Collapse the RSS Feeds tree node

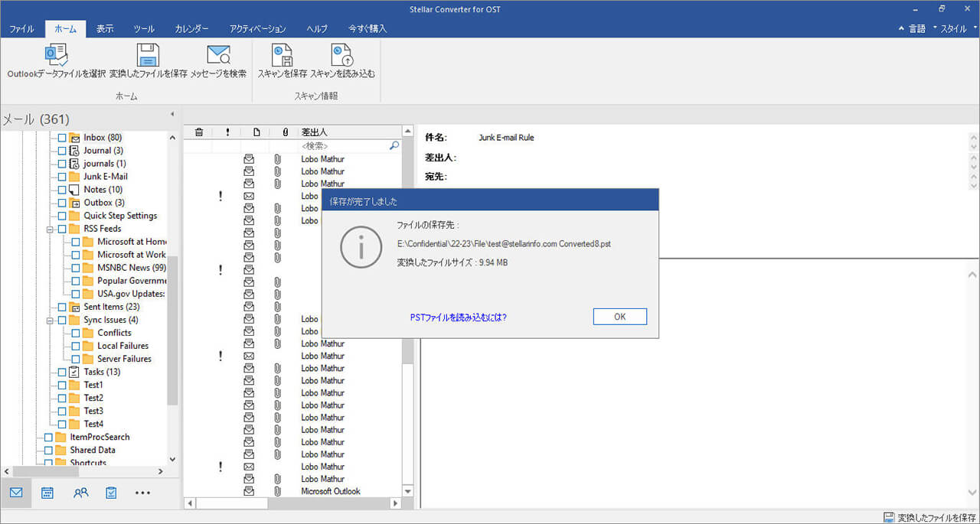51,229
